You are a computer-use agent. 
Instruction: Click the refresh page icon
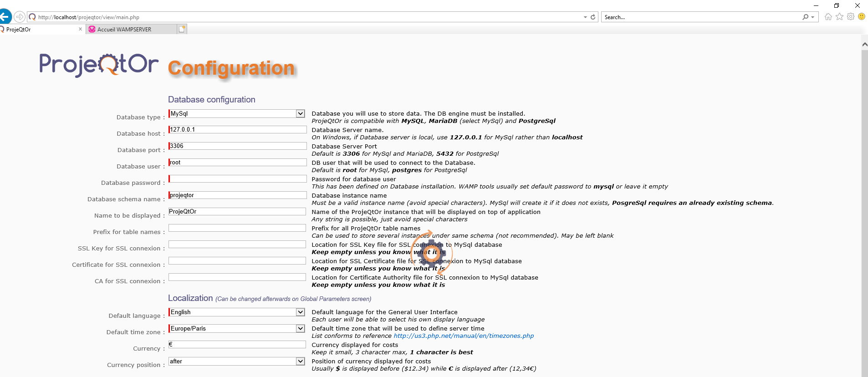tap(593, 17)
